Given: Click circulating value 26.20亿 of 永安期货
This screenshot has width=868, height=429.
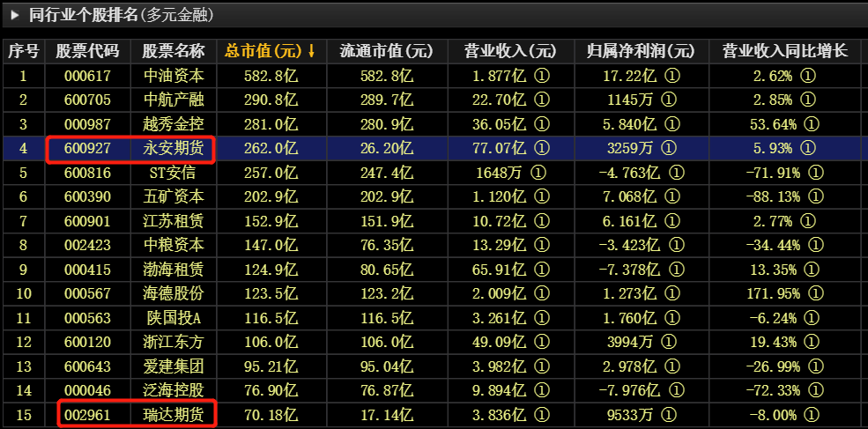Looking at the screenshot, I should tap(386, 148).
